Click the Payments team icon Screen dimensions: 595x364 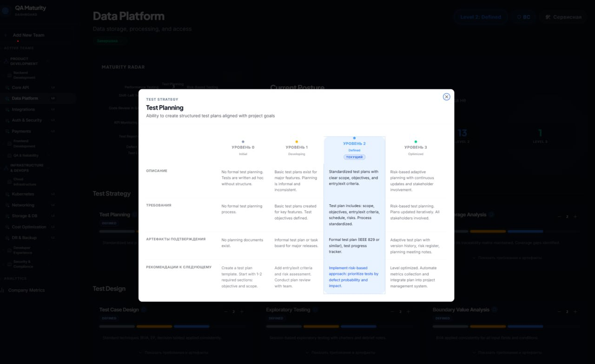pyautogui.click(x=7, y=131)
